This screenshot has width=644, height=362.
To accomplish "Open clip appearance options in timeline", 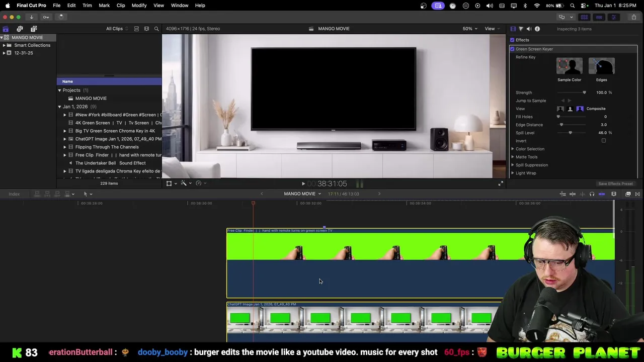I will 614,194.
